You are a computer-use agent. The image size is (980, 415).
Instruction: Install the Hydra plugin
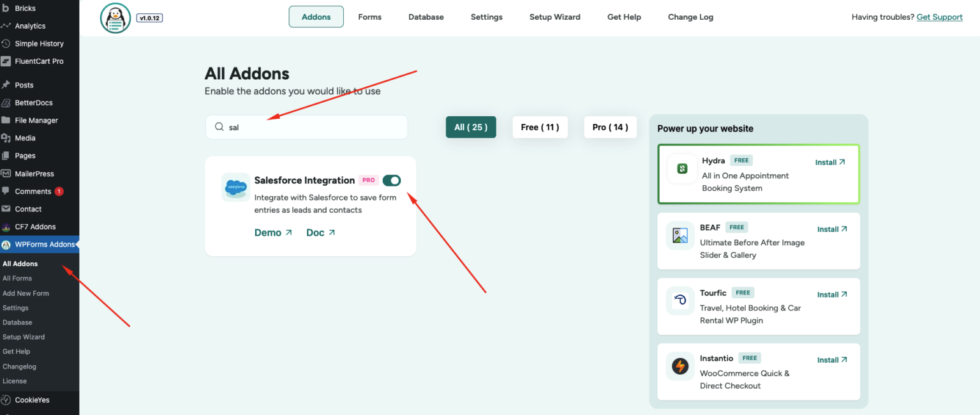pyautogui.click(x=830, y=162)
